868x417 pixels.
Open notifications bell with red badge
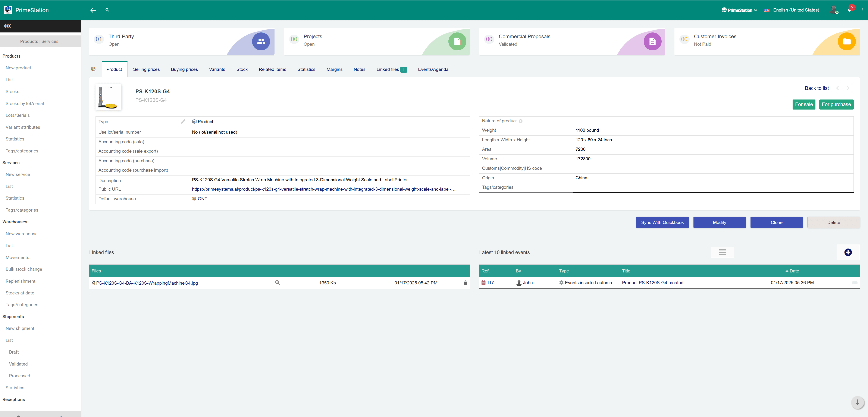[849, 10]
